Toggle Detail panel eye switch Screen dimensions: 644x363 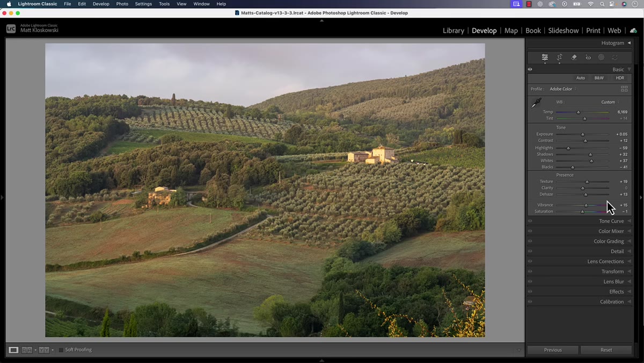pyautogui.click(x=530, y=251)
